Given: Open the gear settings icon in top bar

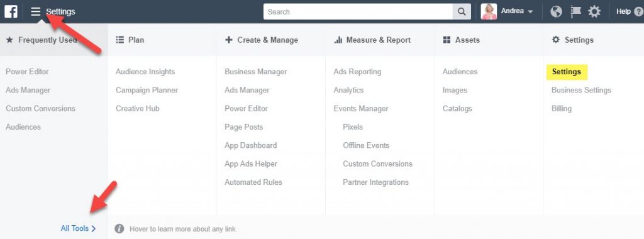Looking at the screenshot, I should 594,11.
